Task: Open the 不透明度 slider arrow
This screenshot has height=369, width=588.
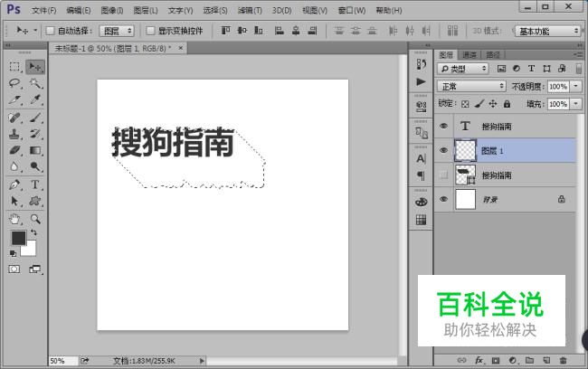Action: pos(575,87)
